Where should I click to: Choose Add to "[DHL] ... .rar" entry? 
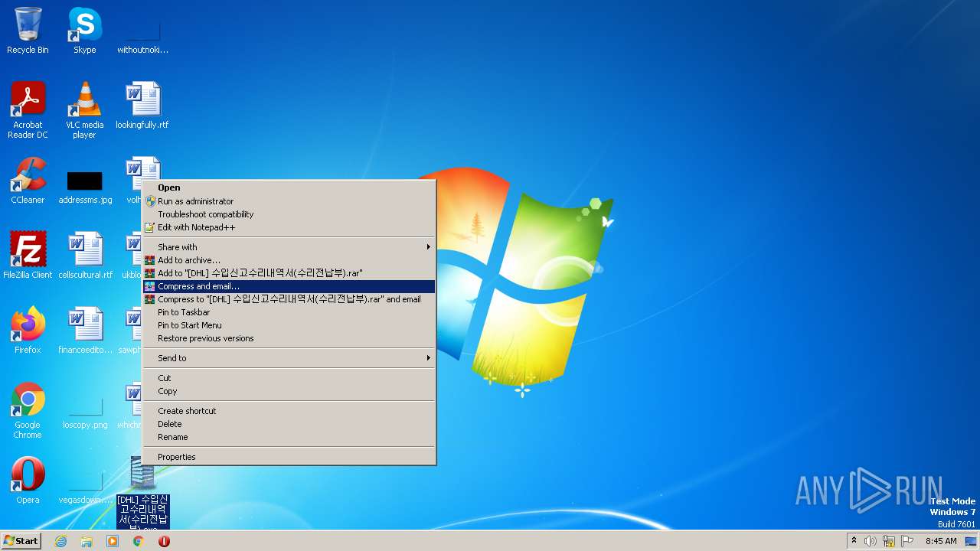(289, 273)
